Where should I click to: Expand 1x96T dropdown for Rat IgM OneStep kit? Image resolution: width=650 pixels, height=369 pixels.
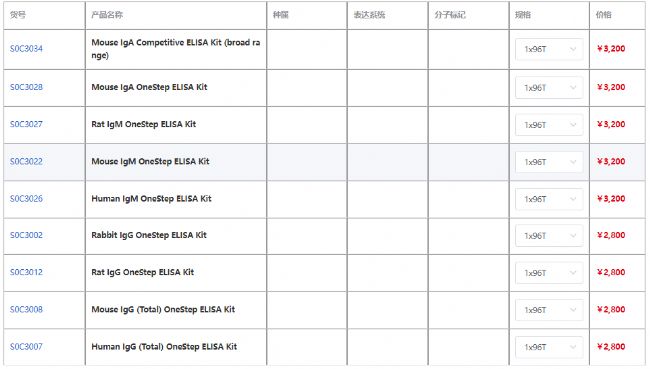click(x=549, y=125)
